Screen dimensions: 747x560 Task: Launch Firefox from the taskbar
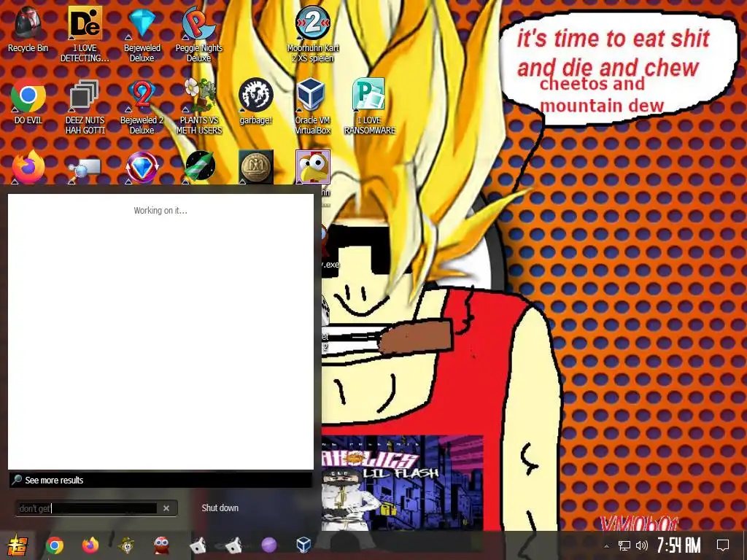90,545
